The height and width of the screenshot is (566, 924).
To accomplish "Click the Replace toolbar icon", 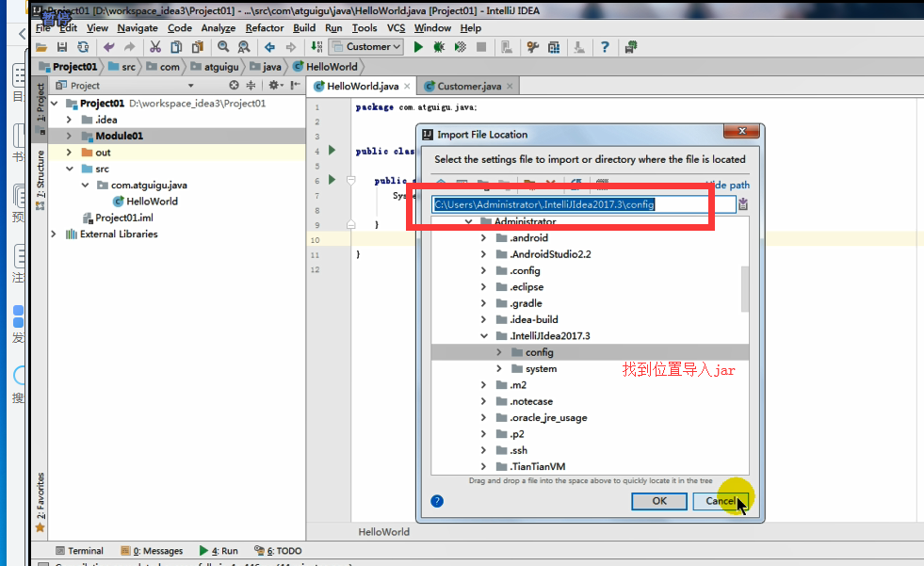I will click(x=243, y=47).
